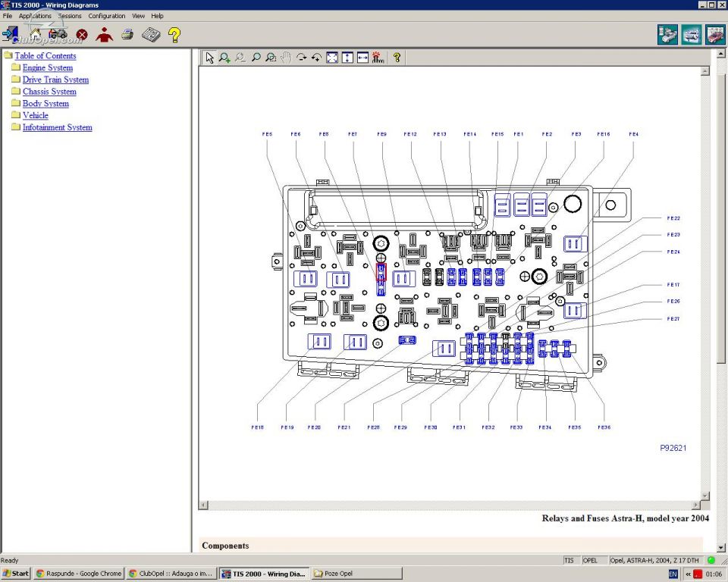The height and width of the screenshot is (582, 728).
Task: Select the hand pan tool
Action: click(286, 58)
